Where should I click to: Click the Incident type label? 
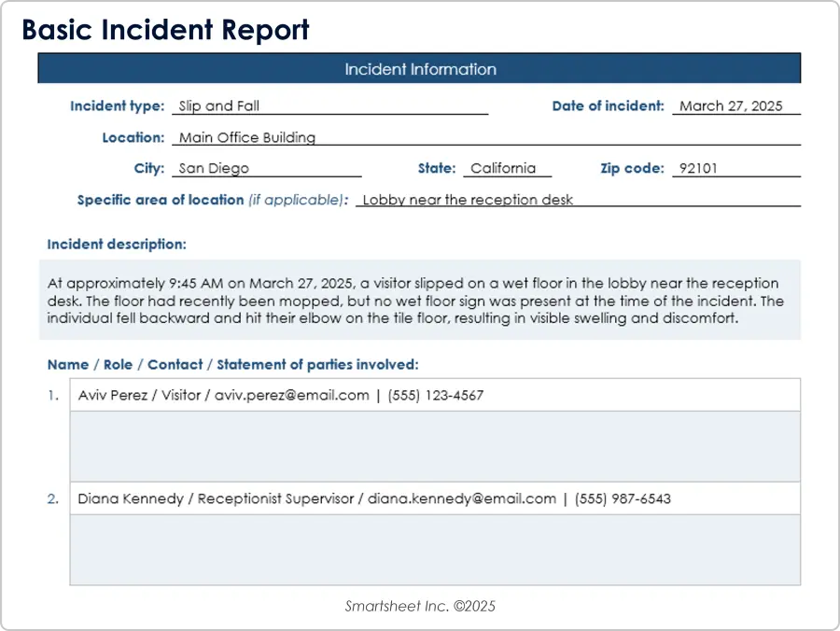click(x=117, y=106)
